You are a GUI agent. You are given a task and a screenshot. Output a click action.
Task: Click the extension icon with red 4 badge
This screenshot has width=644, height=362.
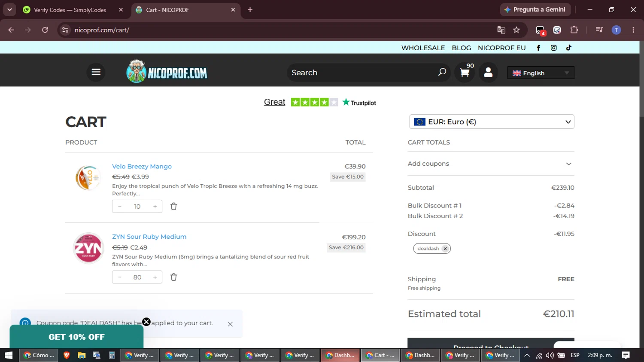(540, 30)
